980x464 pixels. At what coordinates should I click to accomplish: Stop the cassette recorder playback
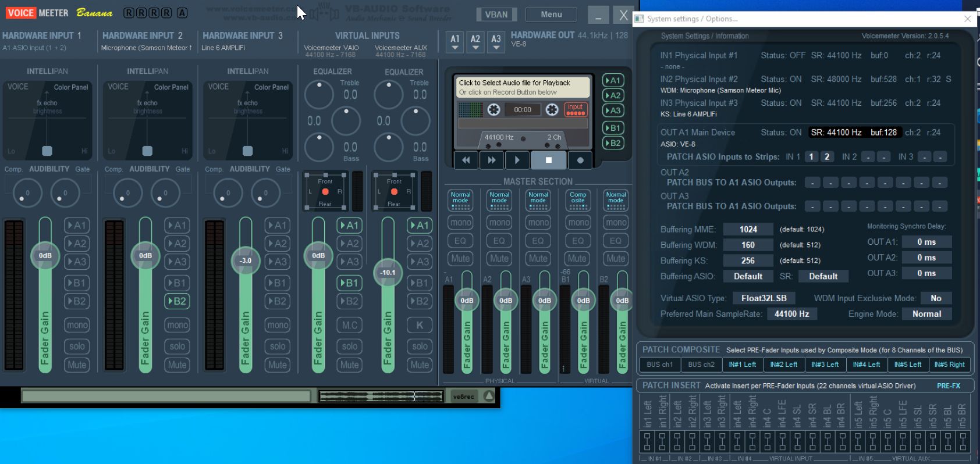(x=548, y=160)
